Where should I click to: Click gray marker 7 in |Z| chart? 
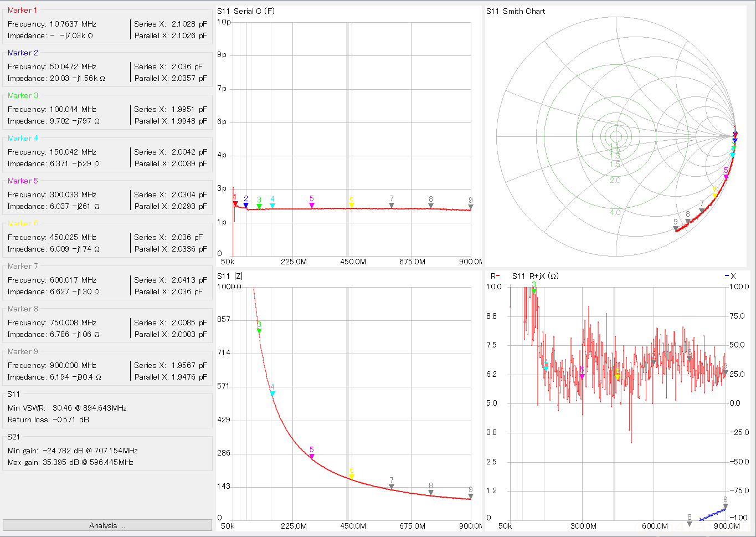(x=392, y=487)
